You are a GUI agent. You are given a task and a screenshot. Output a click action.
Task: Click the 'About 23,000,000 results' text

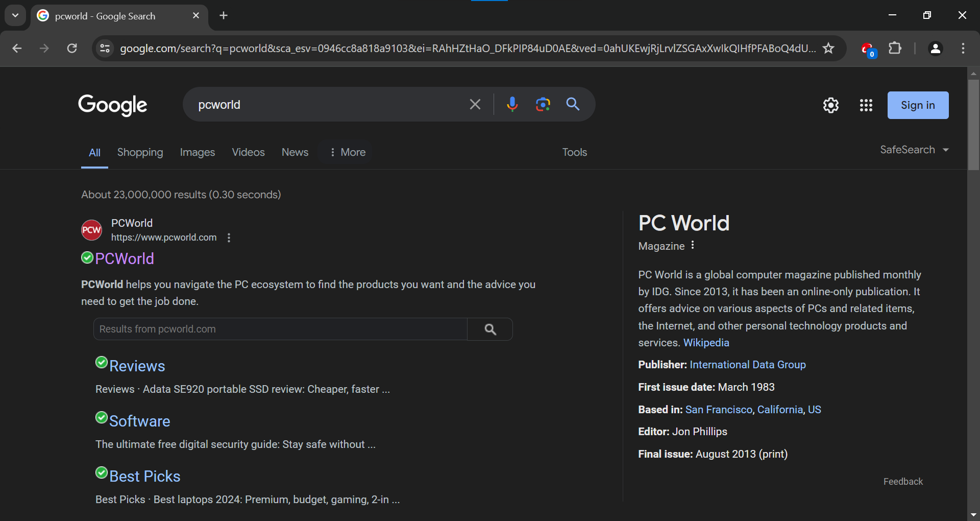coord(181,195)
